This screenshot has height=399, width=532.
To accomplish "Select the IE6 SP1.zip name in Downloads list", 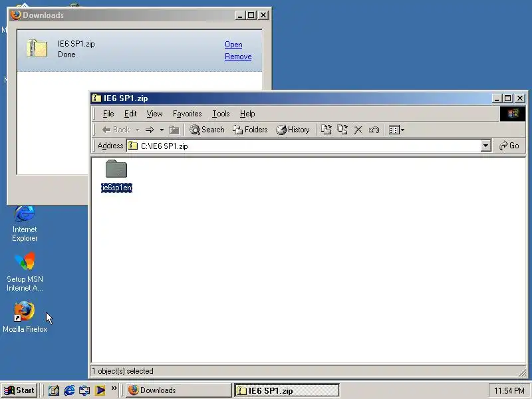I will coord(76,44).
